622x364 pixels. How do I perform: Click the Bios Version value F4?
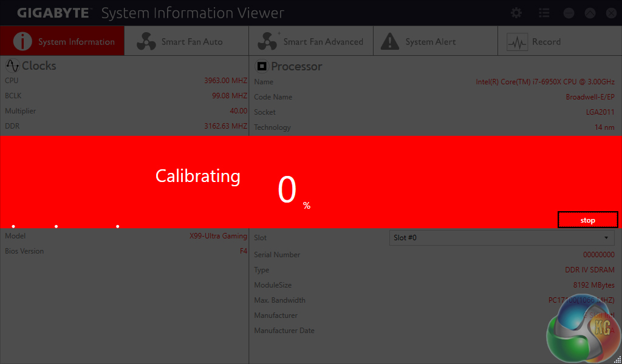(x=244, y=251)
